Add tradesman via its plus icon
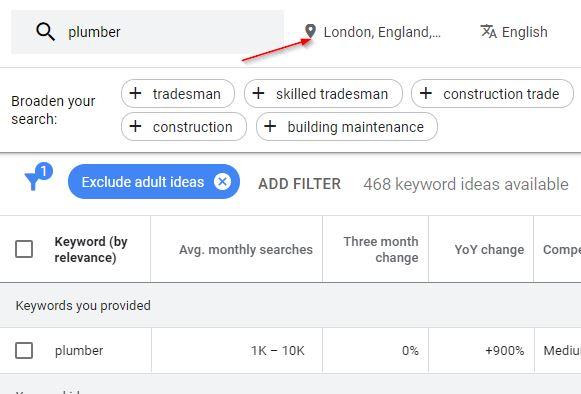 point(135,93)
